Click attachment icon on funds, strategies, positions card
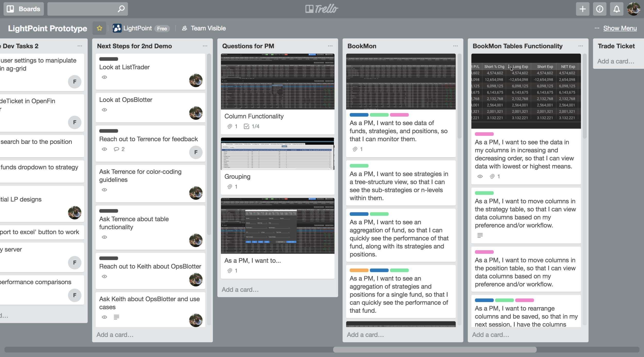The width and height of the screenshot is (644, 357). [355, 149]
